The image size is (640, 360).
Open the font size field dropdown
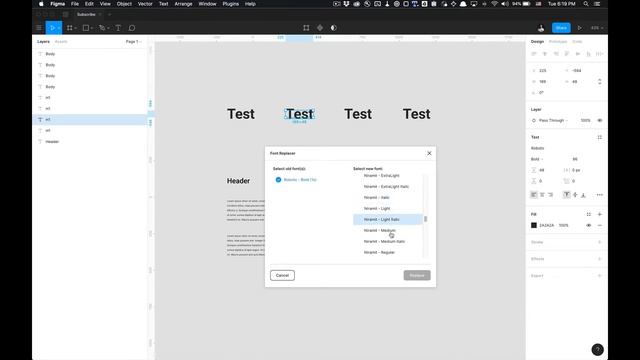[575, 159]
